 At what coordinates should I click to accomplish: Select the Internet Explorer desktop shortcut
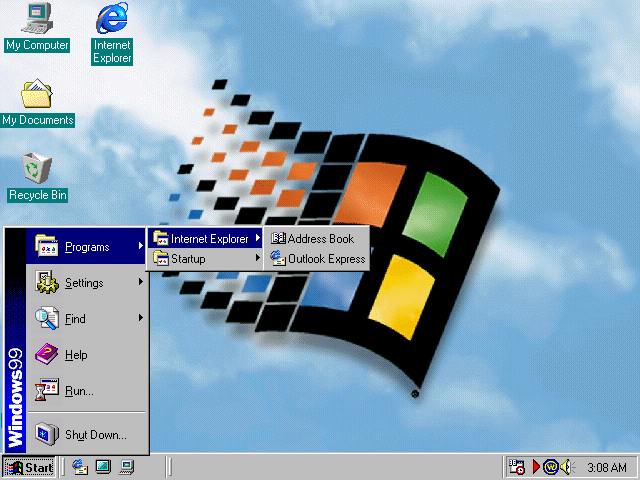click(x=112, y=33)
